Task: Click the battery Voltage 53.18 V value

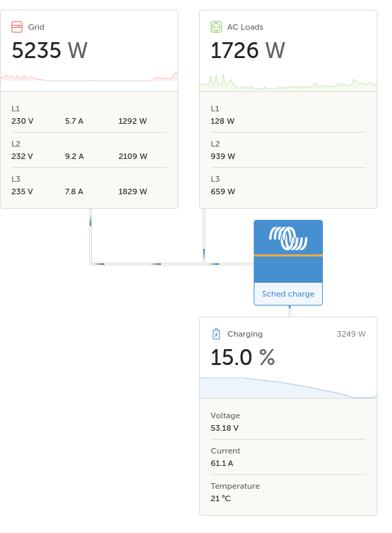Action: [x=225, y=428]
